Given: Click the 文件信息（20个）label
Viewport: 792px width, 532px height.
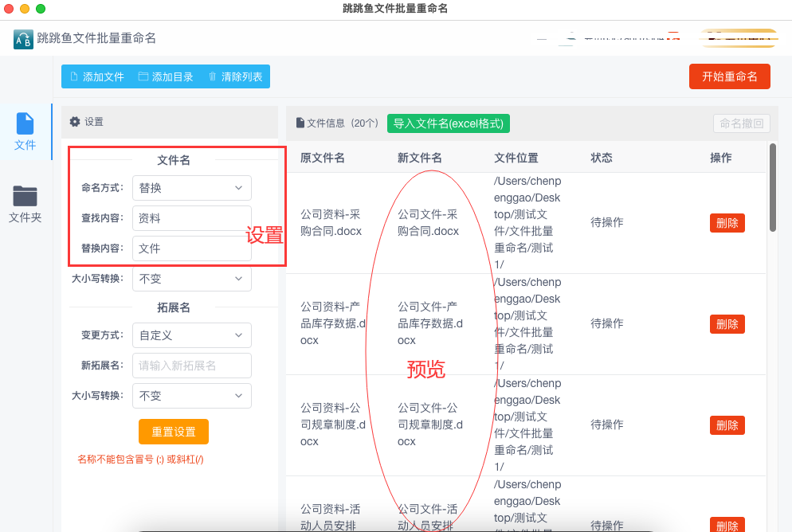Looking at the screenshot, I should [x=343, y=123].
